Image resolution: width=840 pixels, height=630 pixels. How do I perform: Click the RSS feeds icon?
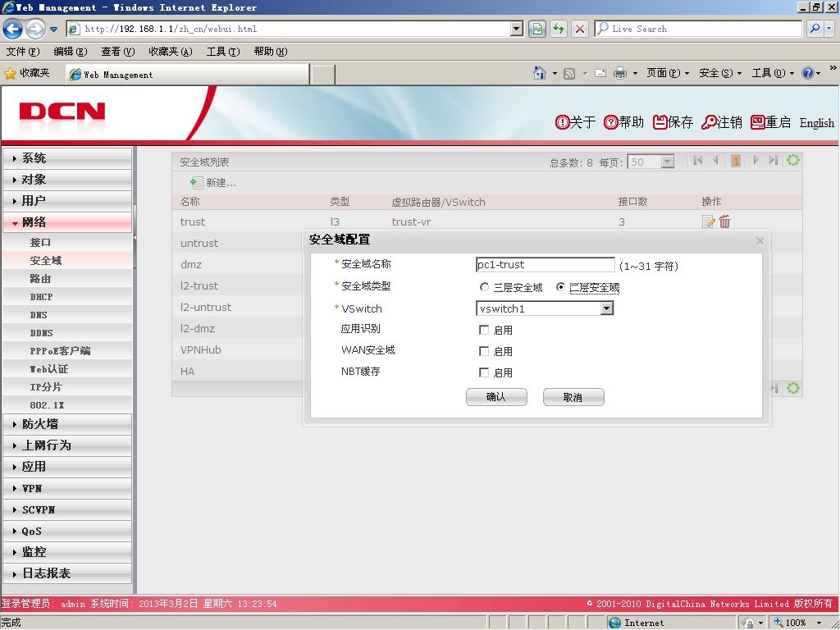click(569, 73)
